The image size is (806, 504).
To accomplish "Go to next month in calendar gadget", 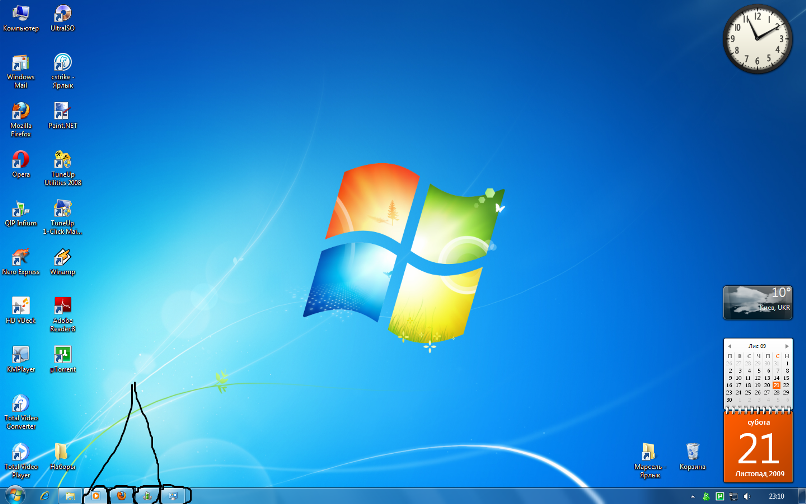I will coord(789,345).
